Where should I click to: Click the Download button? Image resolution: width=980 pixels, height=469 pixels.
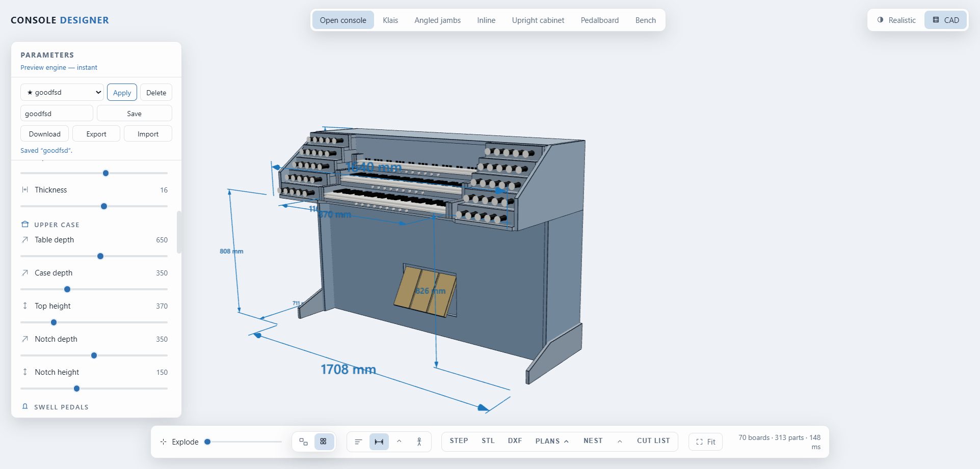pyautogui.click(x=44, y=133)
